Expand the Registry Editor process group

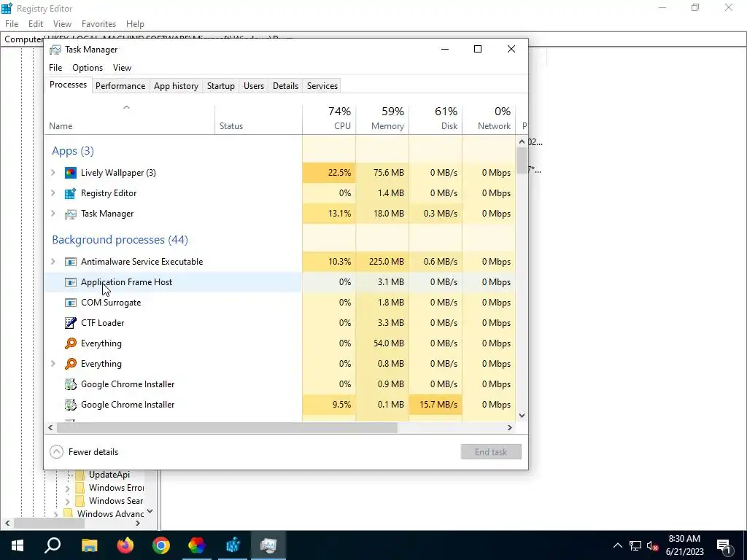(53, 193)
